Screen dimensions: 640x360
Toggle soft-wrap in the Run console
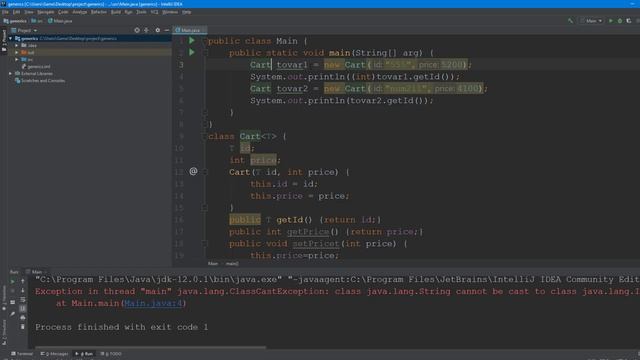pyautogui.click(x=22, y=300)
